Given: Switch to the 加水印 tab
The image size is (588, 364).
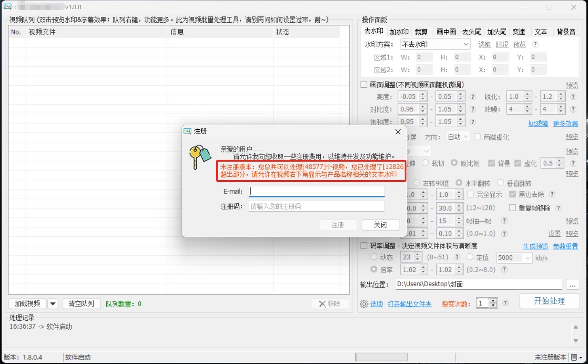Looking at the screenshot, I should (399, 31).
